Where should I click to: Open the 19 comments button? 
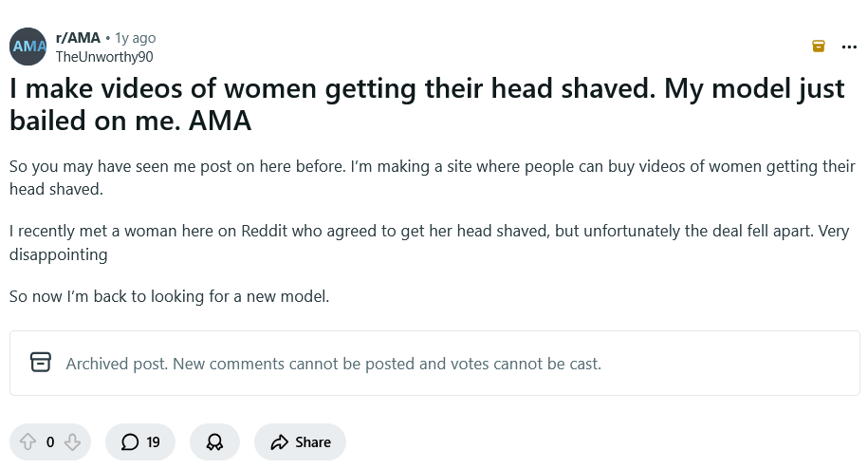point(140,441)
